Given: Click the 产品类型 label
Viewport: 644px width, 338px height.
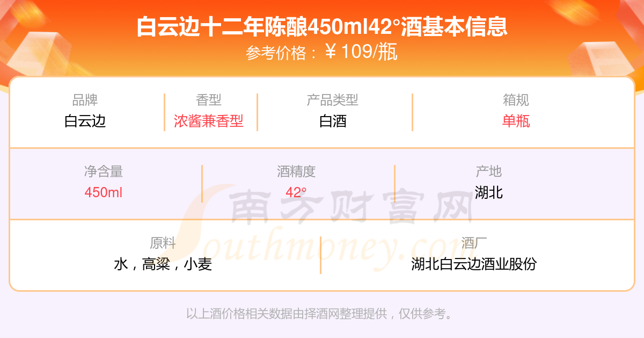Looking at the screenshot, I should [x=333, y=100].
